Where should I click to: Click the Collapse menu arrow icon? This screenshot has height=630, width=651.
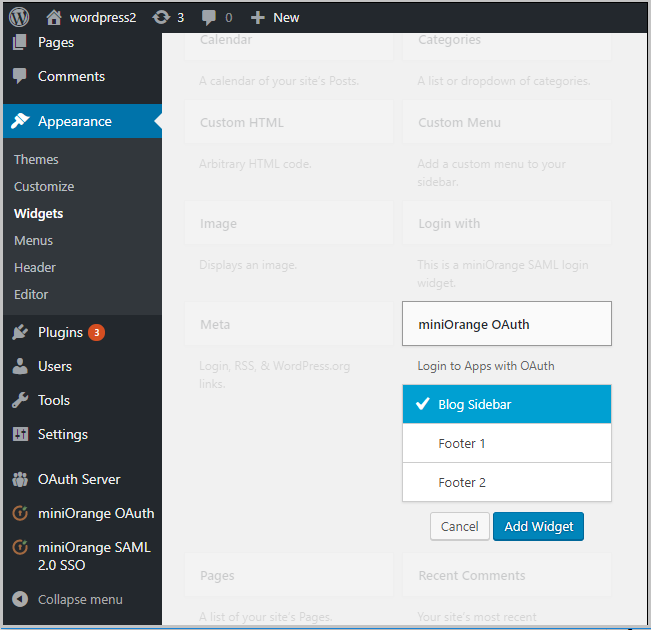20,599
